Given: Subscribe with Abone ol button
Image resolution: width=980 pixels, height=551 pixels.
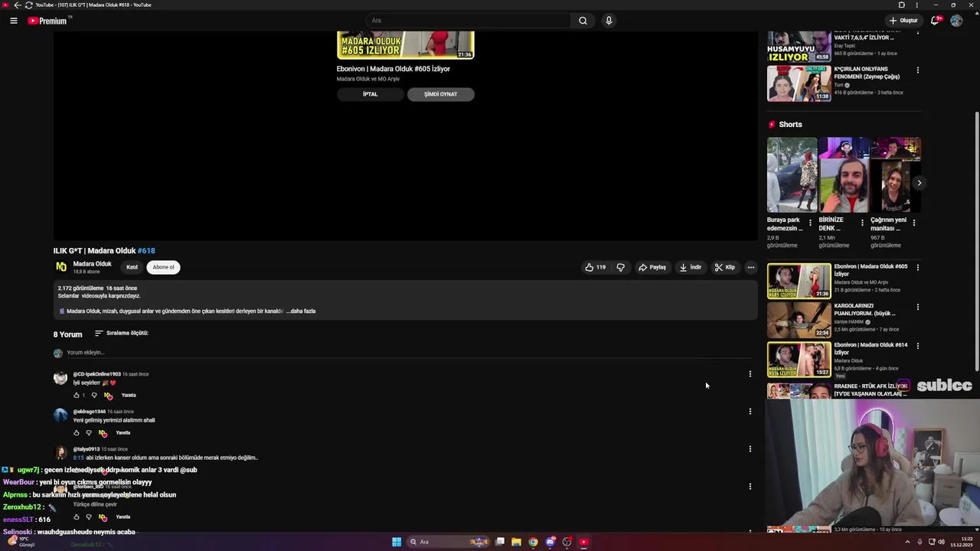Looking at the screenshot, I should click(163, 267).
